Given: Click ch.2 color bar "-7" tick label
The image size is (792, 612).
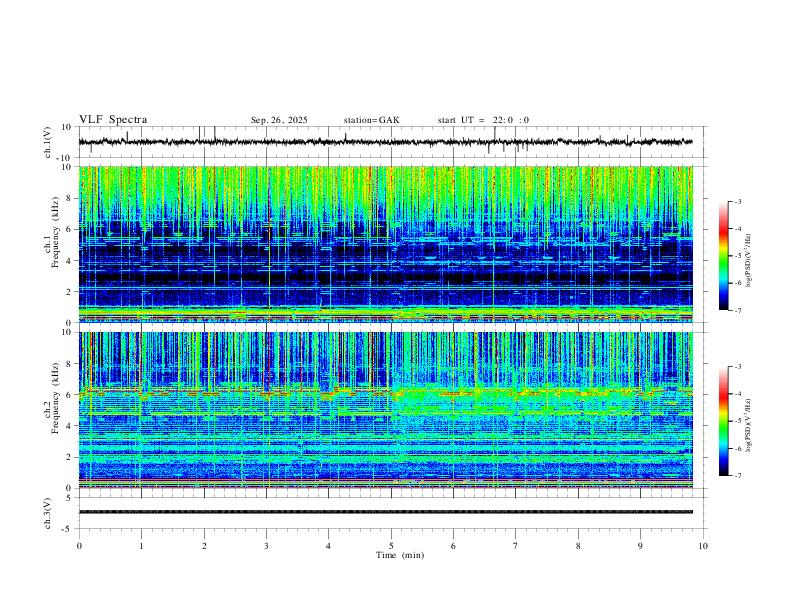Looking at the screenshot, I should 737,475.
